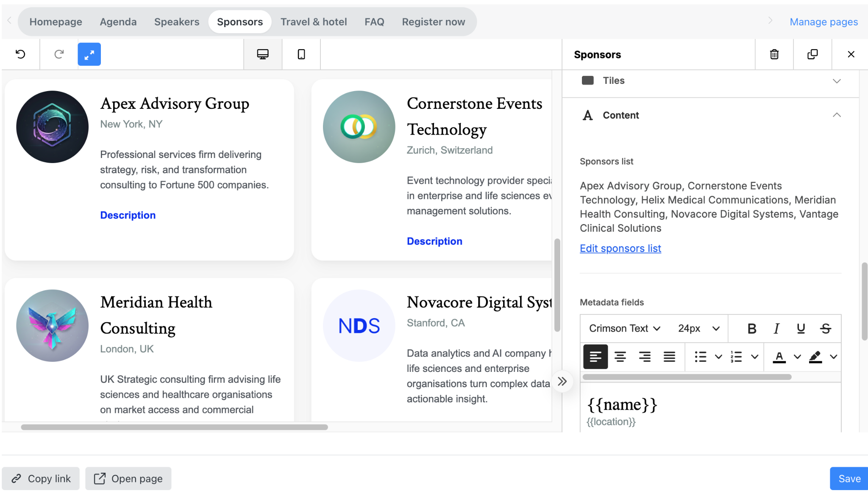The width and height of the screenshot is (868, 496).
Task: Click the Apex Advisory Group heading
Action: pos(175,104)
